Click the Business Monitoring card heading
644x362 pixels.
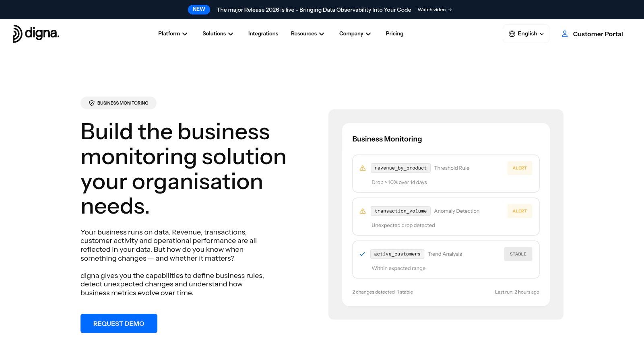[x=387, y=139]
